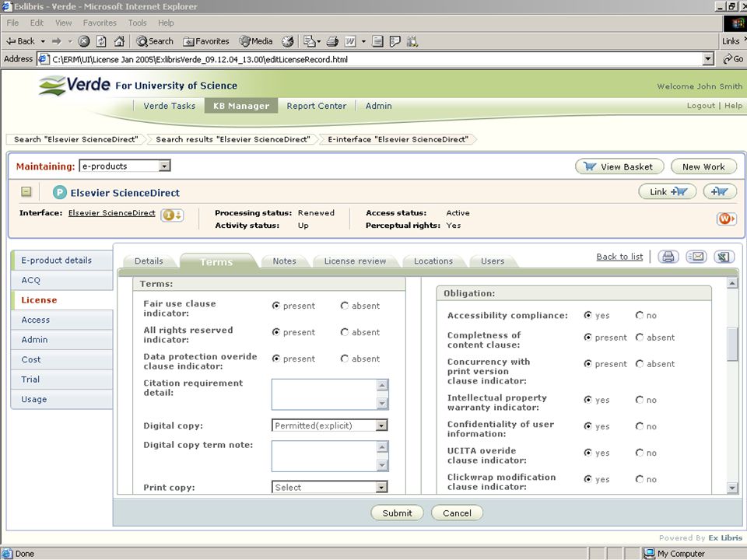Set Completeness of content clause to absent

(640, 337)
